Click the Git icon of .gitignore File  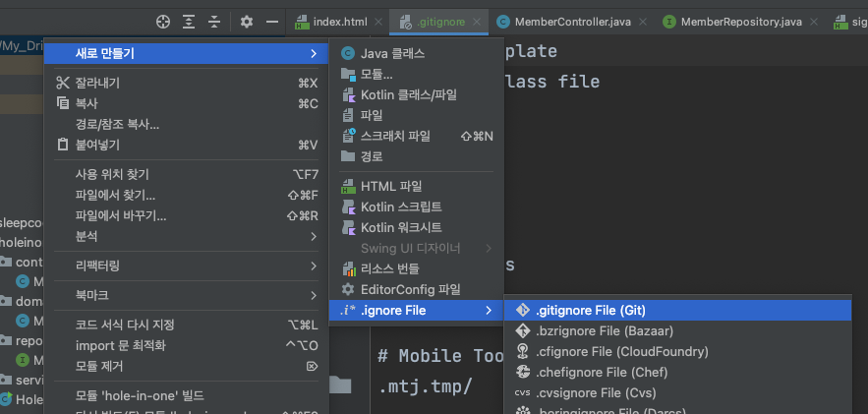pyautogui.click(x=522, y=311)
